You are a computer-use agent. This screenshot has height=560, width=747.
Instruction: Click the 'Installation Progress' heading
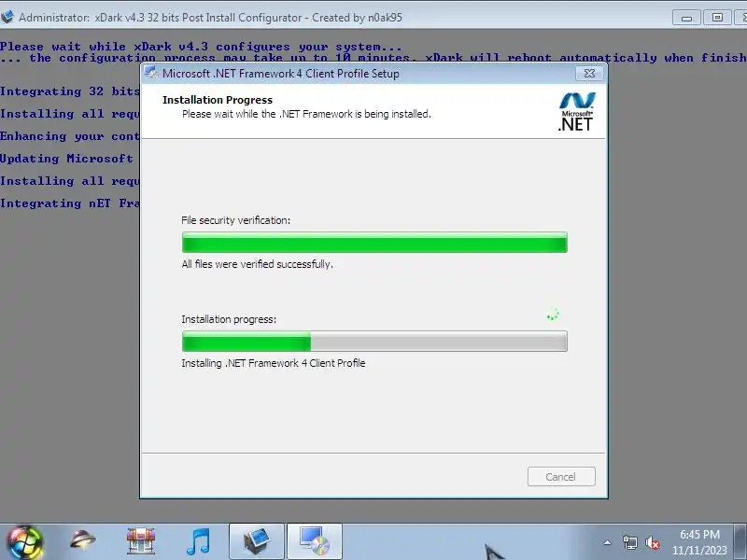tap(218, 100)
